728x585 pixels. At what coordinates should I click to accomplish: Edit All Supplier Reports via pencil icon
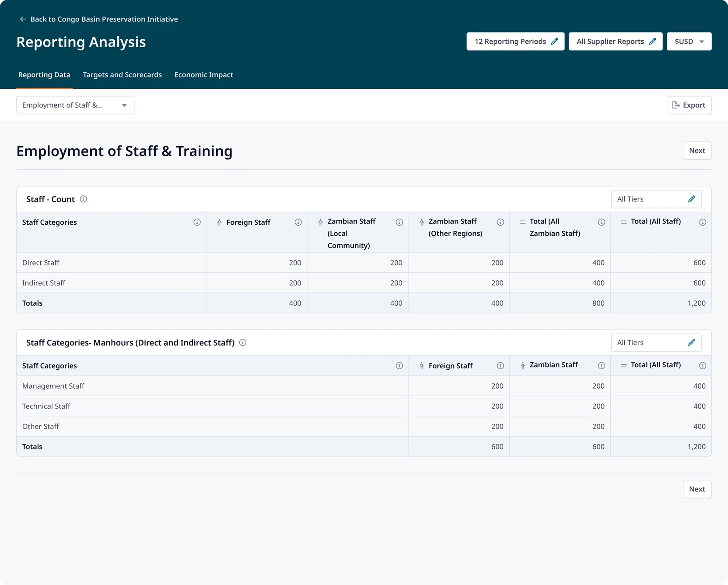coord(653,42)
